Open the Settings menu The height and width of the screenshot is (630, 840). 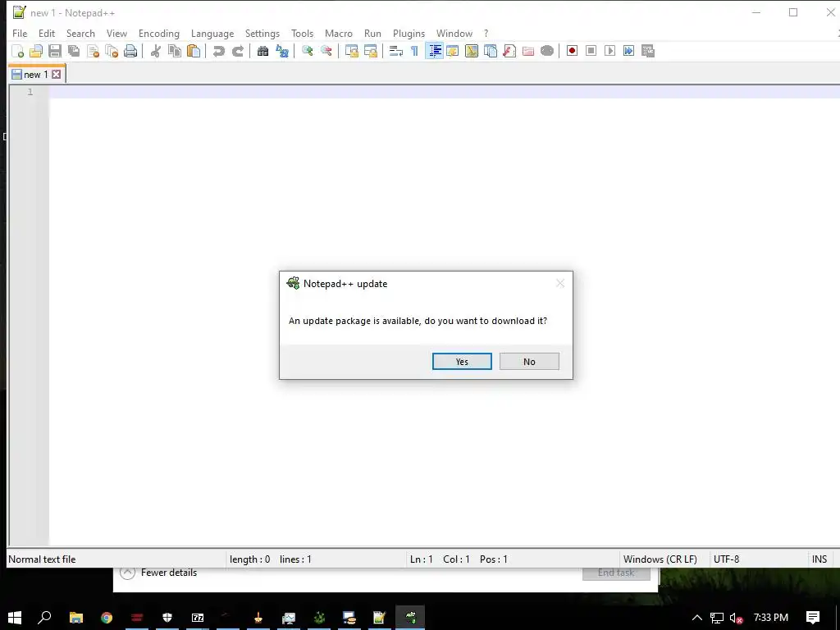262,33
